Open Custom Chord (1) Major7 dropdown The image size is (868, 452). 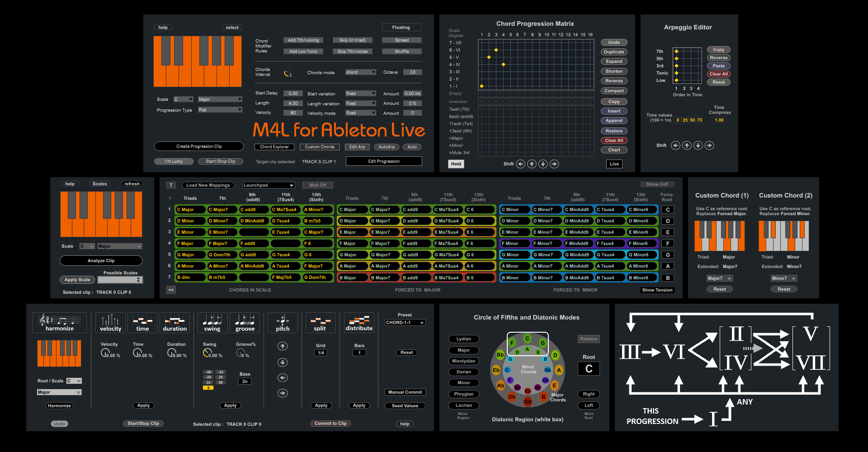pos(719,278)
